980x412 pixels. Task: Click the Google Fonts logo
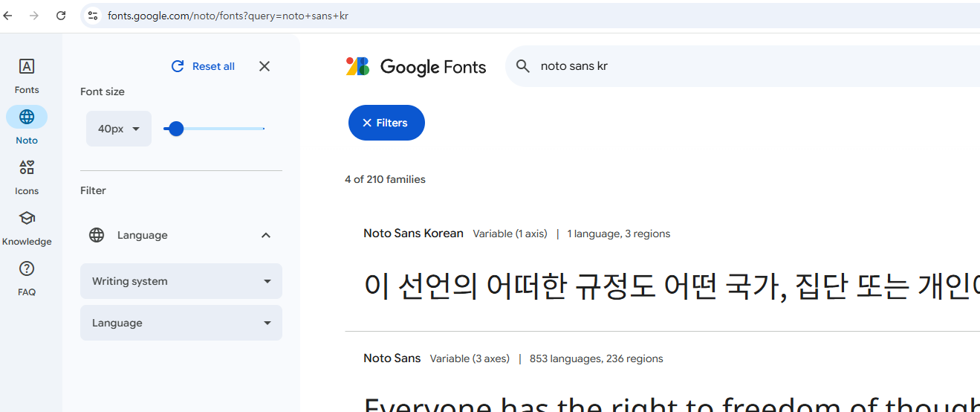tap(416, 66)
